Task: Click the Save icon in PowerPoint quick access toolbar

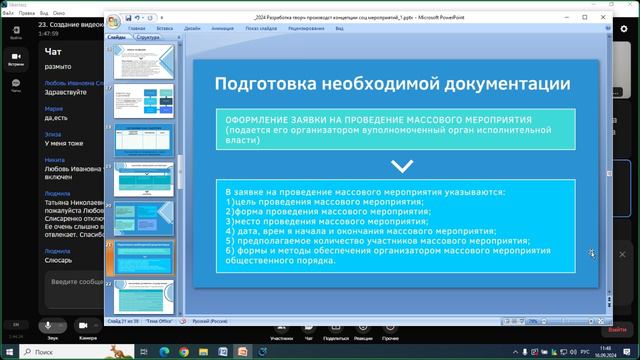Action: 128,18
